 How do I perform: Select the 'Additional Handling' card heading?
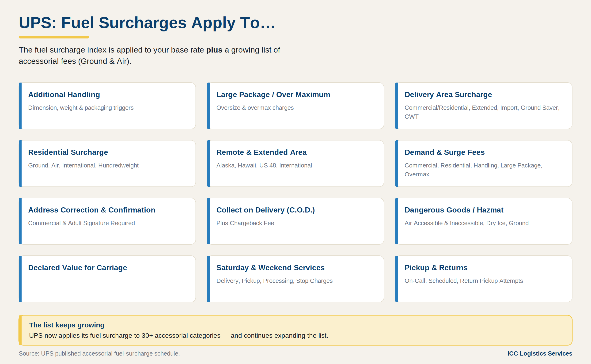[x=64, y=95]
